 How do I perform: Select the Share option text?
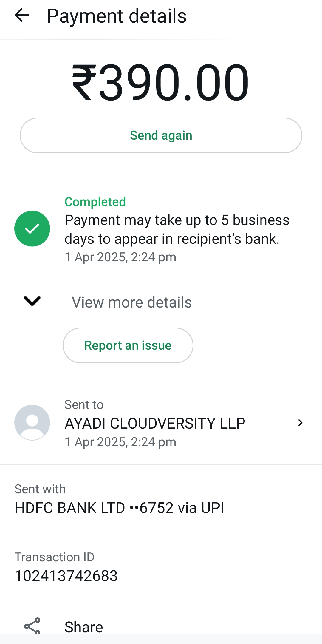[x=84, y=627]
